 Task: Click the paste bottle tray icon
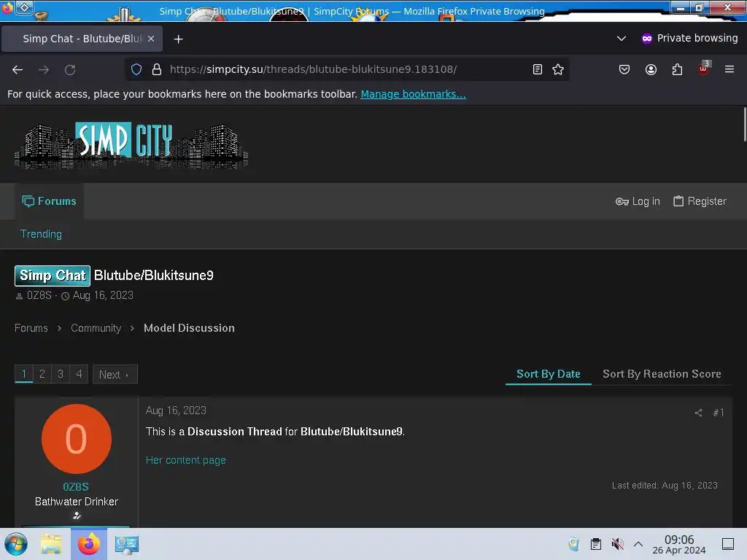click(573, 544)
